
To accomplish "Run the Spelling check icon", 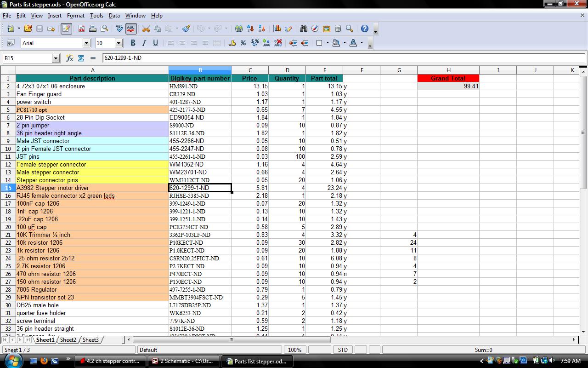I will pyautogui.click(x=119, y=29).
